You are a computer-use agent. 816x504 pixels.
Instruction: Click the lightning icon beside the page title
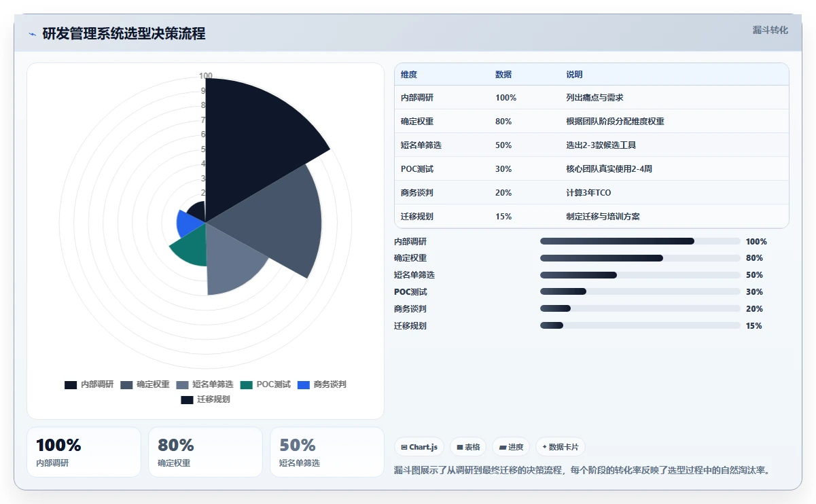[x=32, y=34]
